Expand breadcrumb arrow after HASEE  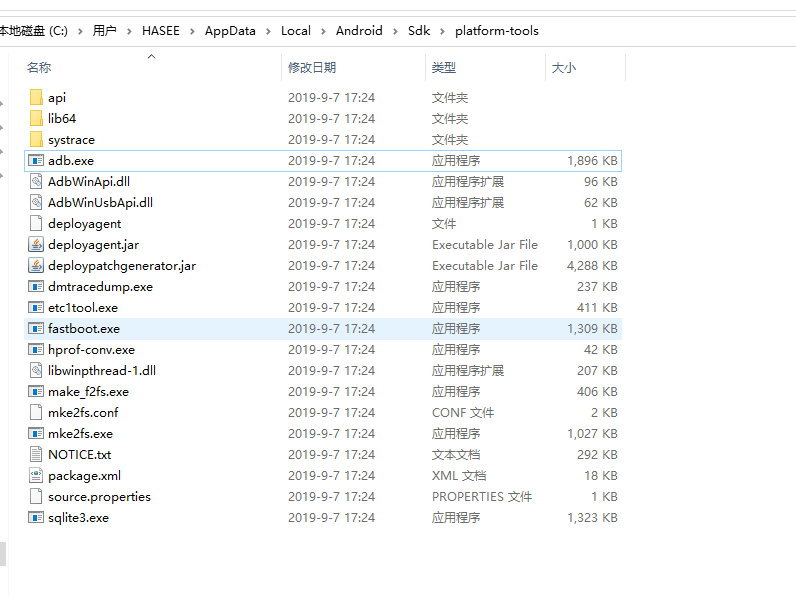pyautogui.click(x=192, y=31)
